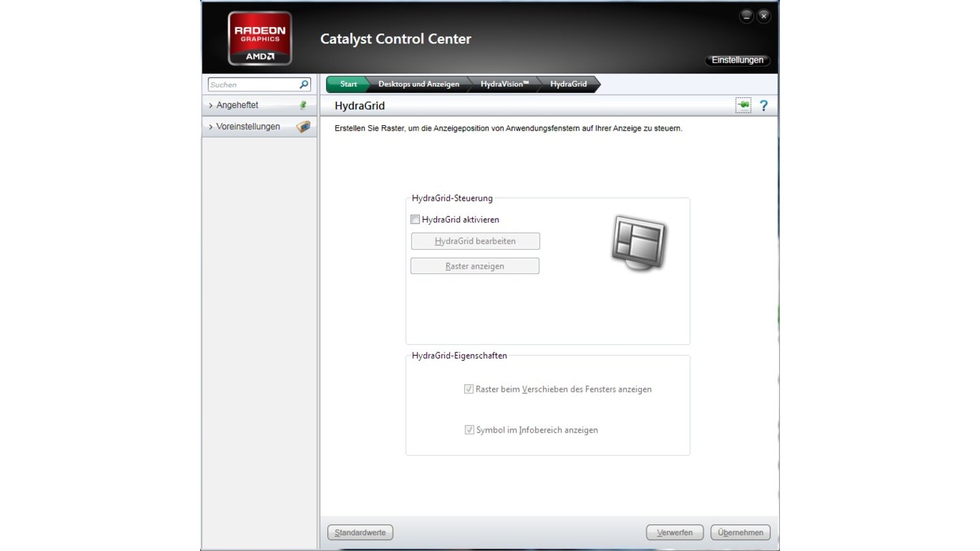This screenshot has width=980, height=551.
Task: Click the search magnifier icon
Action: (304, 84)
